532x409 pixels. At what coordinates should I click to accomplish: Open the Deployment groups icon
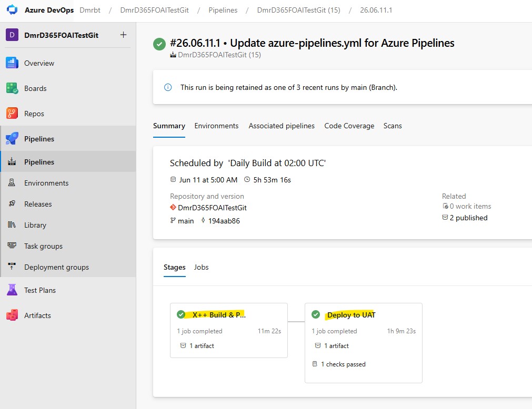click(12, 267)
